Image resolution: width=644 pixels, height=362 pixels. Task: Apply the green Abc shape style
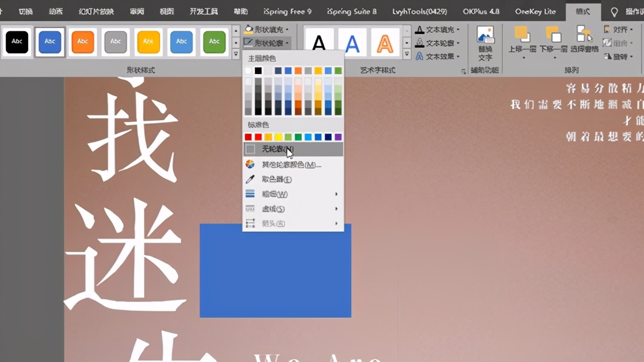[x=214, y=41]
